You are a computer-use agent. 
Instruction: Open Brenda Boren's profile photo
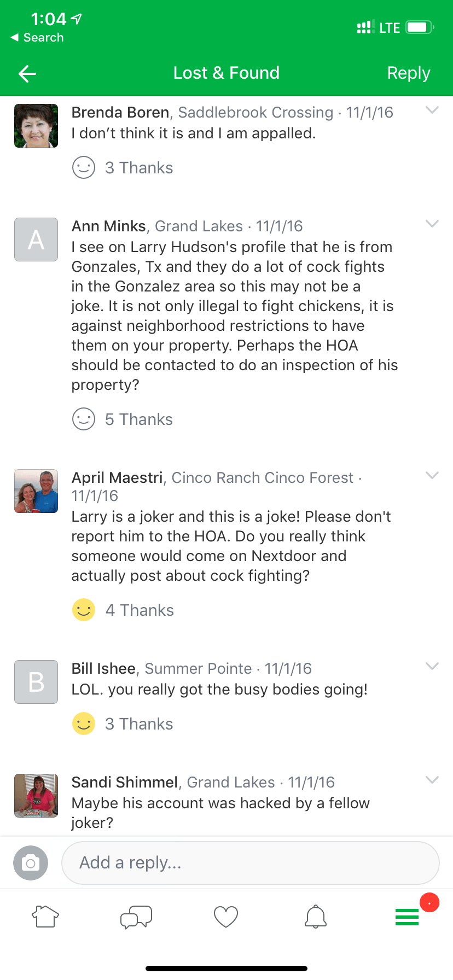pyautogui.click(x=36, y=126)
